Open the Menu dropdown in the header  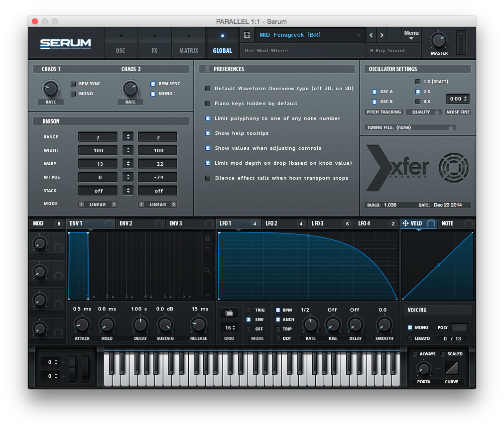click(411, 33)
